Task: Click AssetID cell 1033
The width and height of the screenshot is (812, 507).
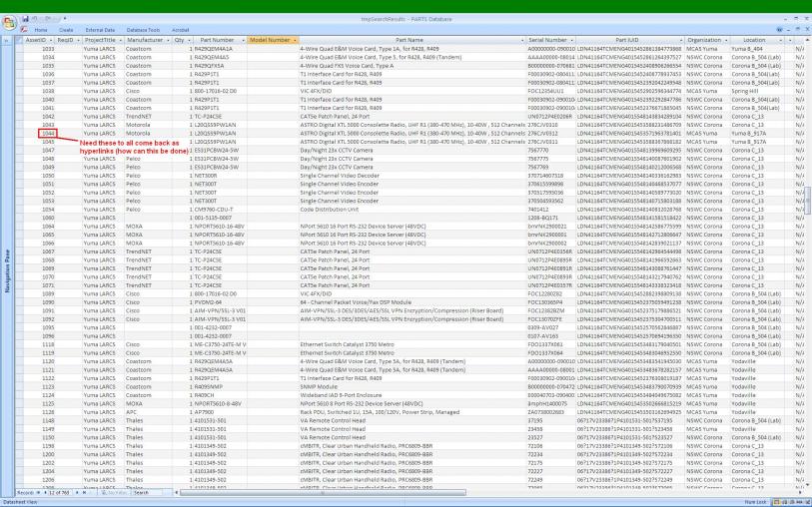Action: 39,49
